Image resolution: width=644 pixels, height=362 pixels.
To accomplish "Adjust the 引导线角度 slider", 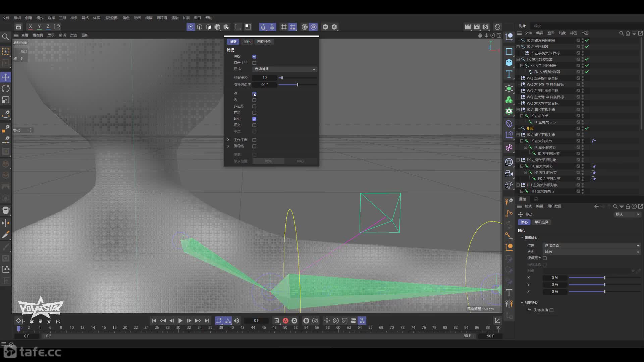I will (297, 85).
